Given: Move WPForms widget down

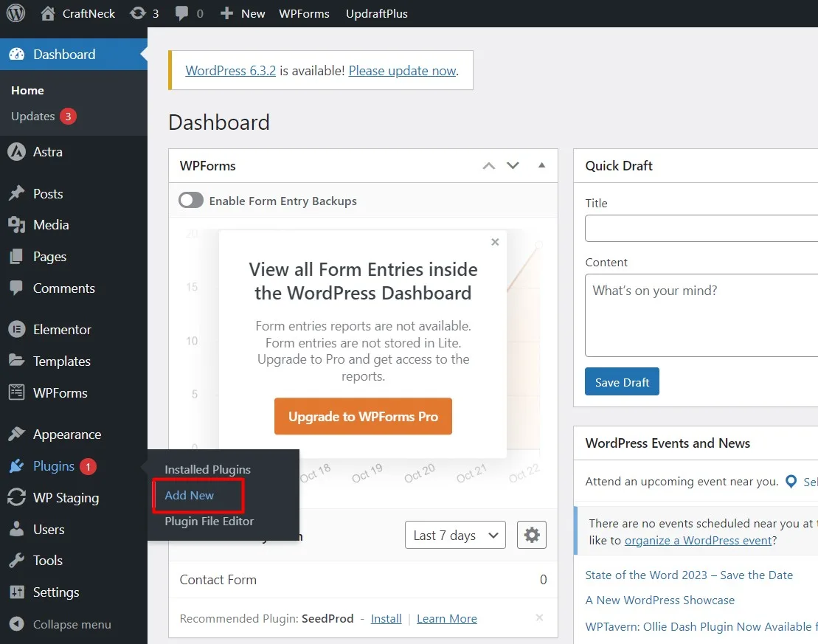Looking at the screenshot, I should [x=513, y=165].
